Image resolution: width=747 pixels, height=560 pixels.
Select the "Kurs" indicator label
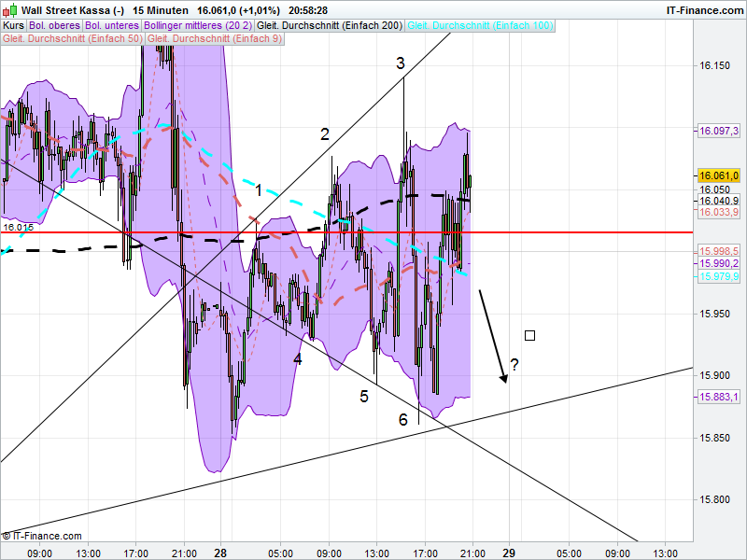click(x=15, y=25)
